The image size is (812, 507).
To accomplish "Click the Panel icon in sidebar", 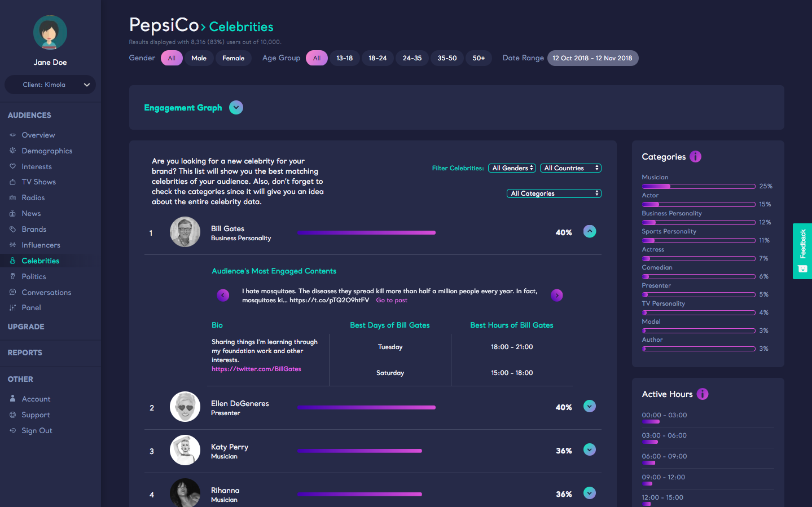I will click(x=12, y=307).
